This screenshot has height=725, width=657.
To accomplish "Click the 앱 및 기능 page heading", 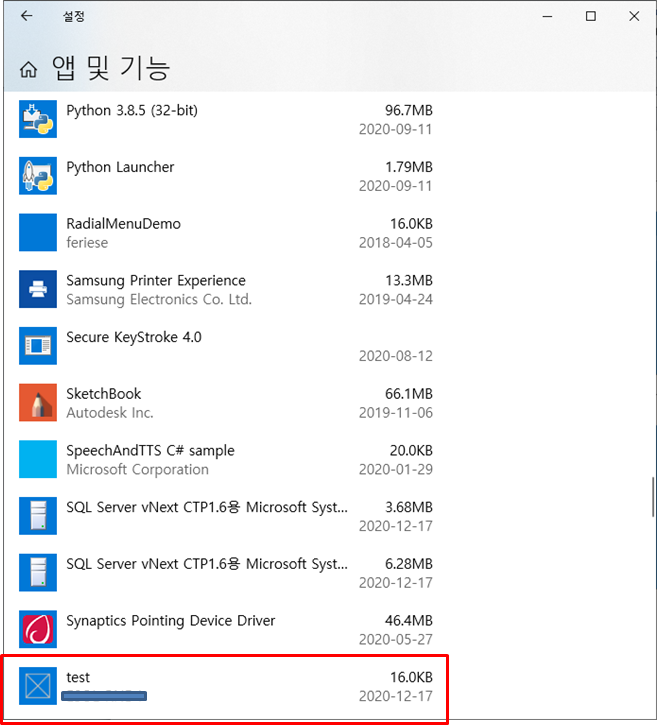I will tap(111, 68).
